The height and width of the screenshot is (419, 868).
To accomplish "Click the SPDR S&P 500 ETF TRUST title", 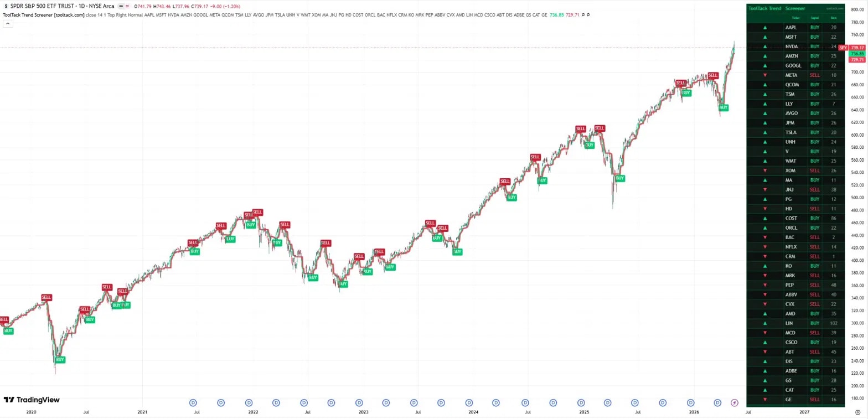I will pyautogui.click(x=44, y=6).
